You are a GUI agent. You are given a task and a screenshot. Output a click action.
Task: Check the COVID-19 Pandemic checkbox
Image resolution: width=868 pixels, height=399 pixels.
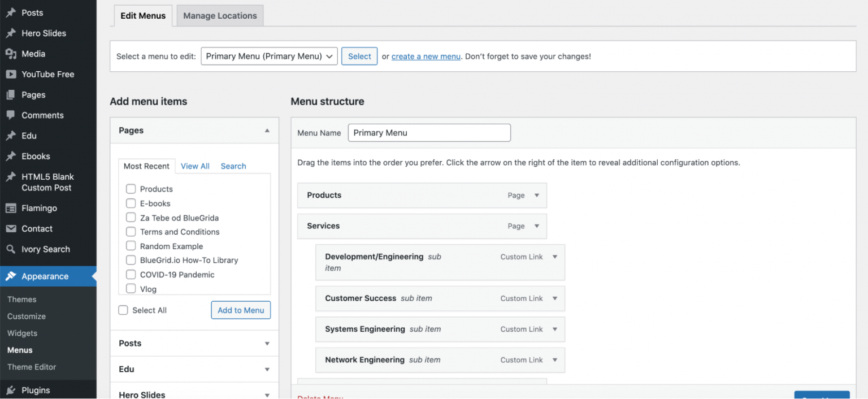(131, 275)
